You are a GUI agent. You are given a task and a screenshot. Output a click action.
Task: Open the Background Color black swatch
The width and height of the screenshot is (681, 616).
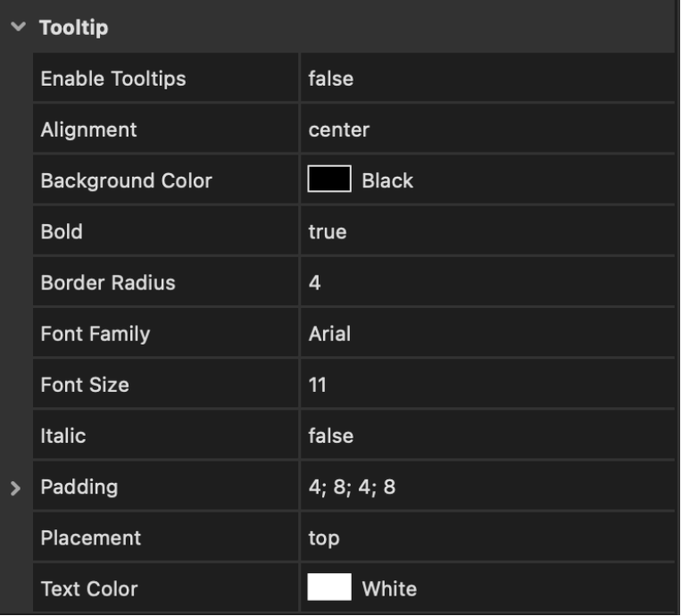click(x=329, y=180)
